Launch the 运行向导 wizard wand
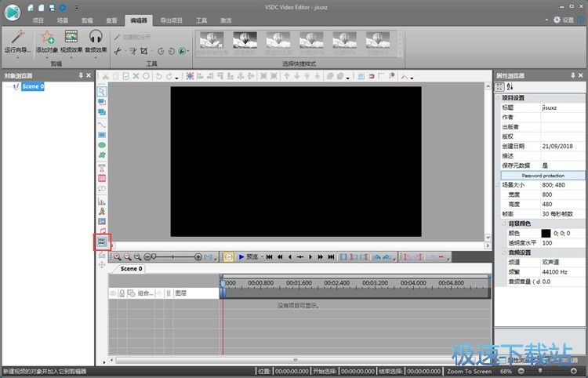588x378 pixels. [x=14, y=36]
